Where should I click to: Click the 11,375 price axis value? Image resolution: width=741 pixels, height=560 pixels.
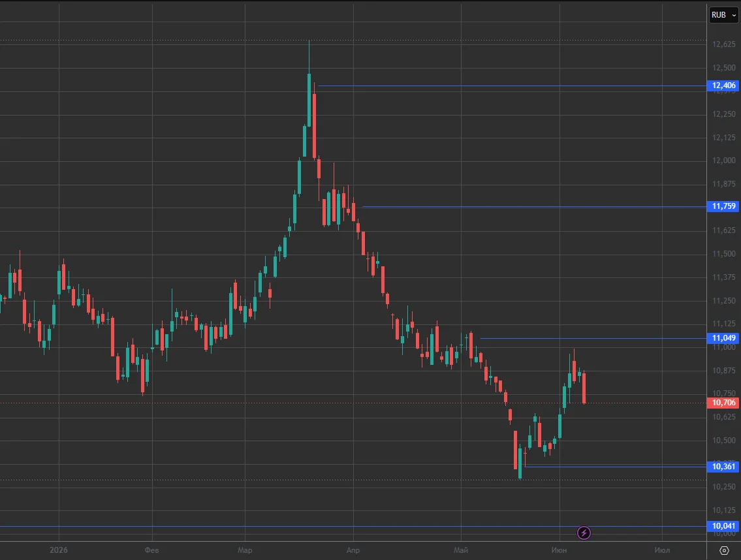[724, 277]
